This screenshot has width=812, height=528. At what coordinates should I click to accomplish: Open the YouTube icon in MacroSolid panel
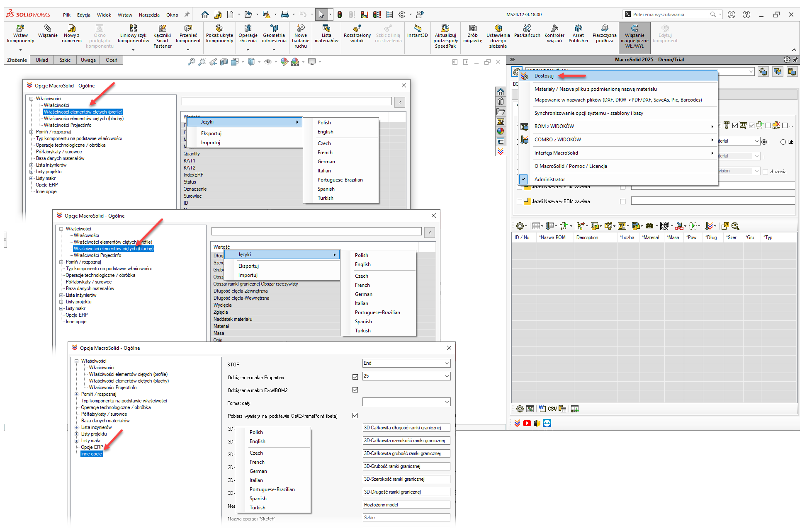click(527, 423)
